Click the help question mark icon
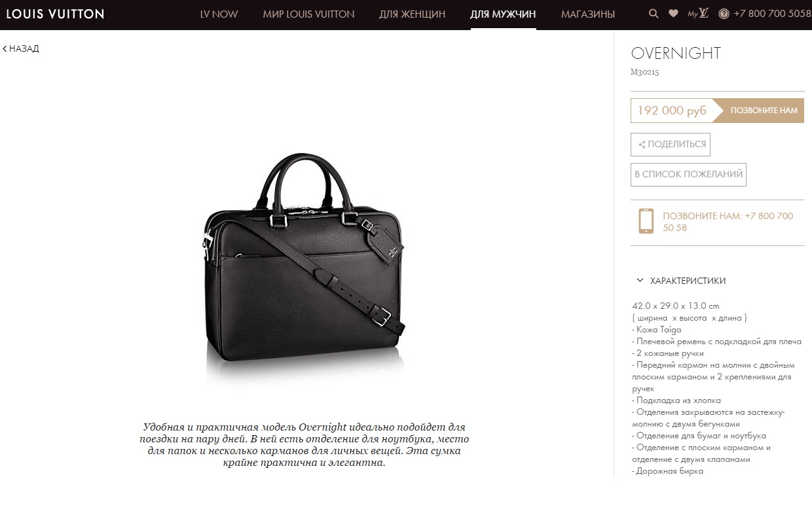The height and width of the screenshot is (515, 812). point(724,14)
